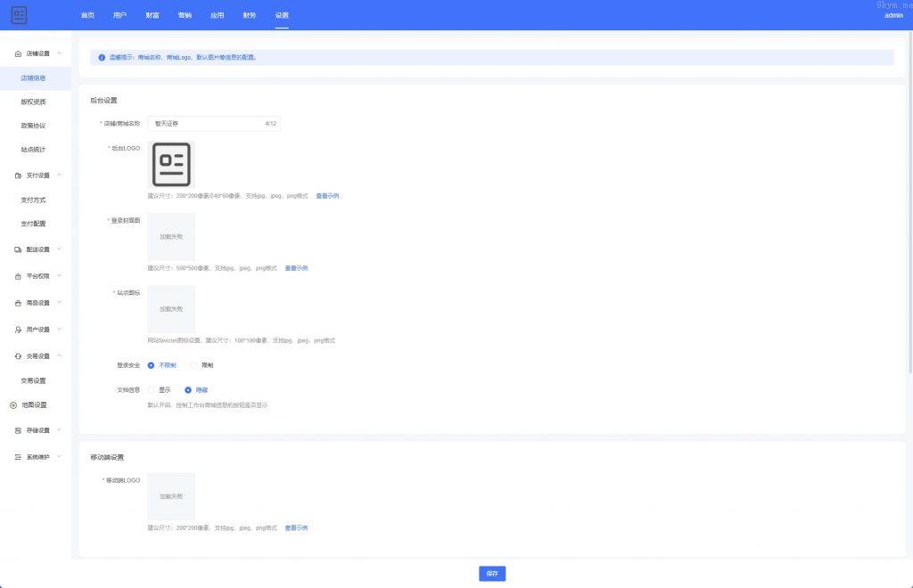Click the 后台LOGO image to replace it

coord(171,164)
